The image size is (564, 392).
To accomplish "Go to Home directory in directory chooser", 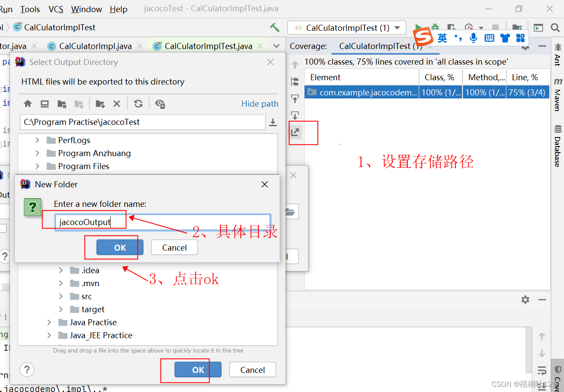I will tap(28, 104).
